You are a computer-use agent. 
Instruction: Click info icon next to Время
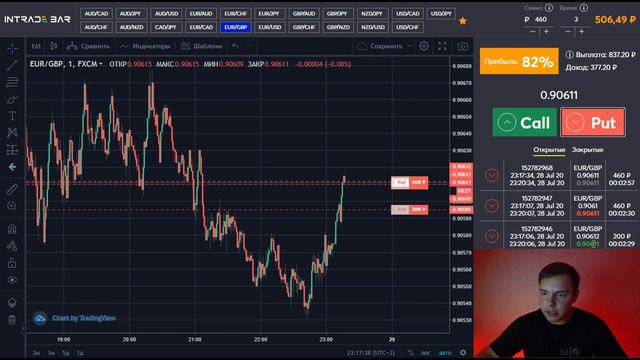pyautogui.click(x=584, y=8)
